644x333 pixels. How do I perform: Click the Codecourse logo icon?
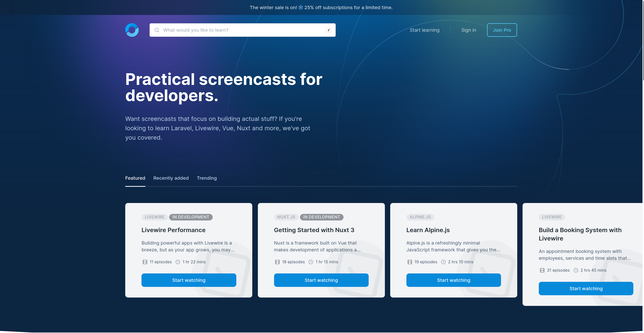(132, 30)
